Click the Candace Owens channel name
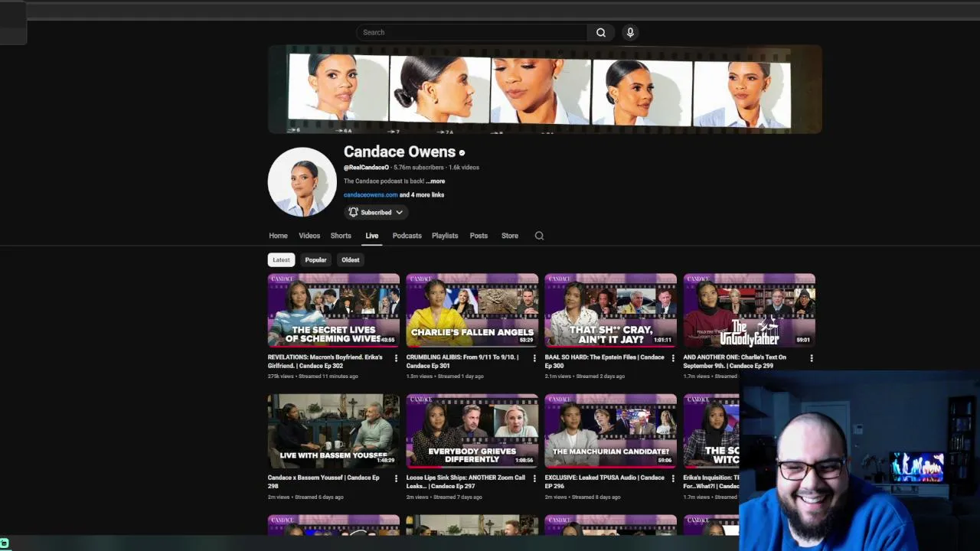 (399, 152)
